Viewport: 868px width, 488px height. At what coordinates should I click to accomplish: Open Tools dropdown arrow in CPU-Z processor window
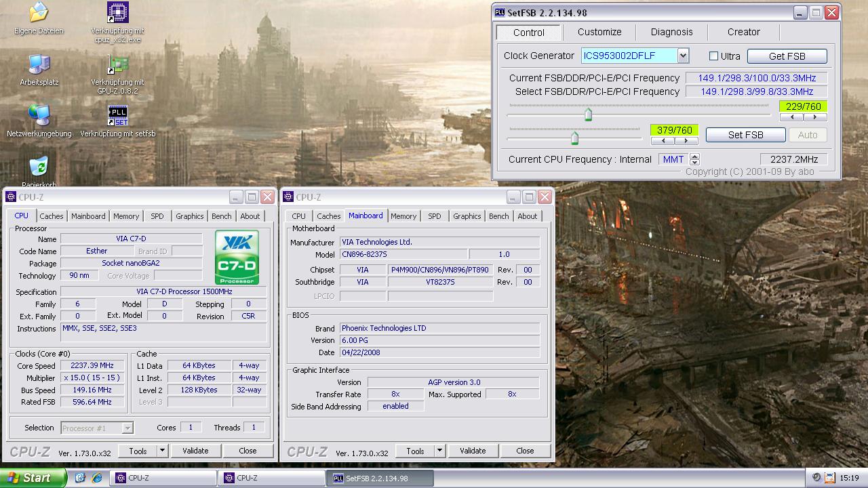click(x=162, y=451)
